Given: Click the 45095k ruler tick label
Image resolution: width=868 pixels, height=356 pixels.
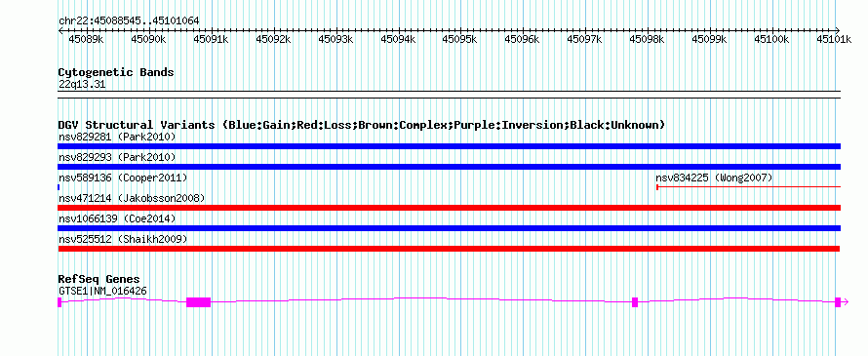Looking at the screenshot, I should pyautogui.click(x=460, y=39).
